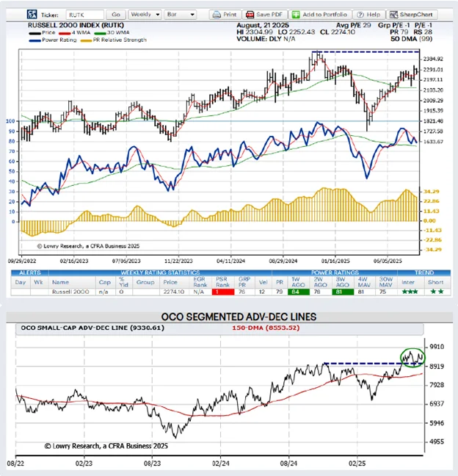Click the Save PDF button

point(264,14)
